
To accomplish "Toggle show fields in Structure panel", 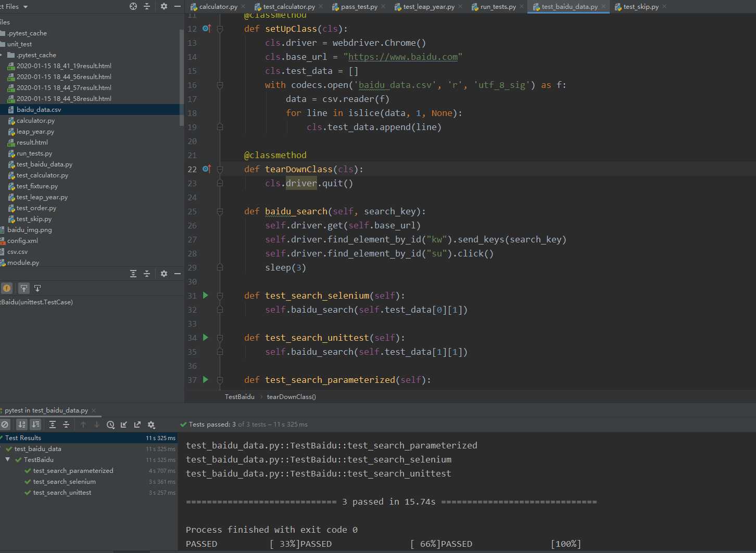I will coord(7,288).
